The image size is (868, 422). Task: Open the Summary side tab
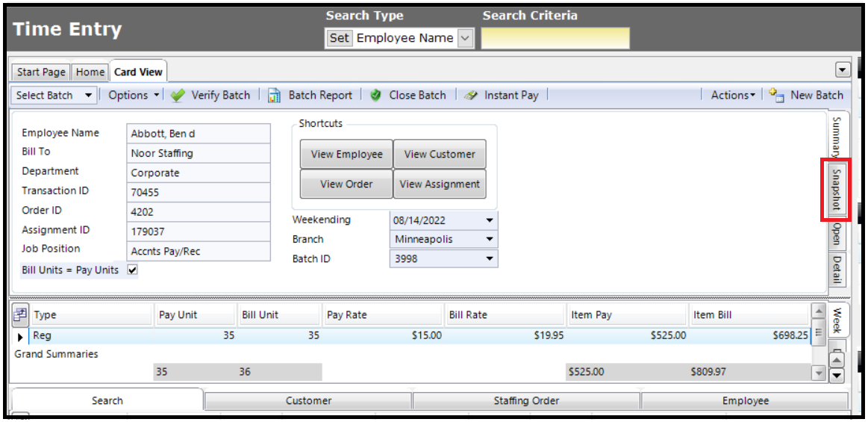pos(837,137)
